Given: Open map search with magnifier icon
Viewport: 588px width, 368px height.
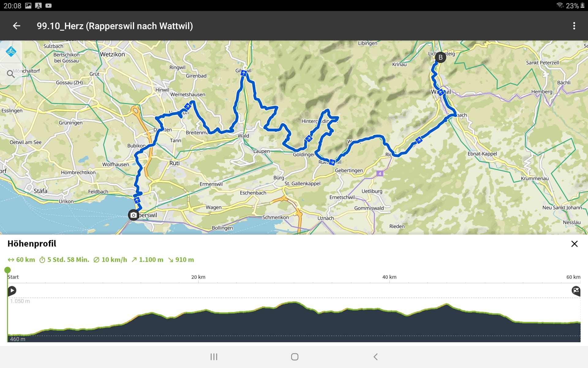Looking at the screenshot, I should [x=11, y=74].
